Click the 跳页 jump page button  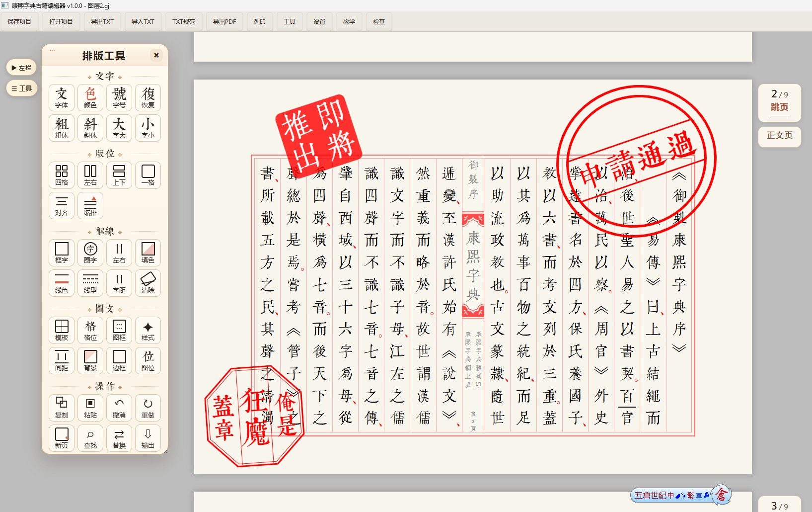click(779, 107)
